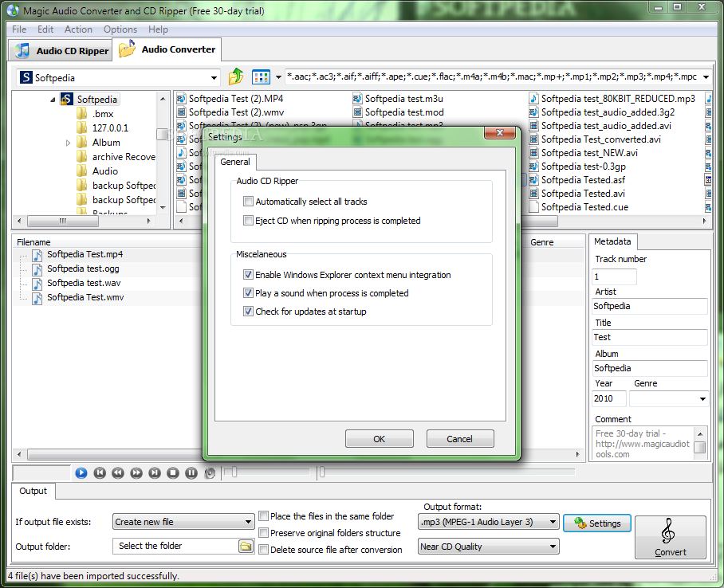Enable Automatically select all tracks
Image resolution: width=724 pixels, height=588 pixels.
point(249,202)
